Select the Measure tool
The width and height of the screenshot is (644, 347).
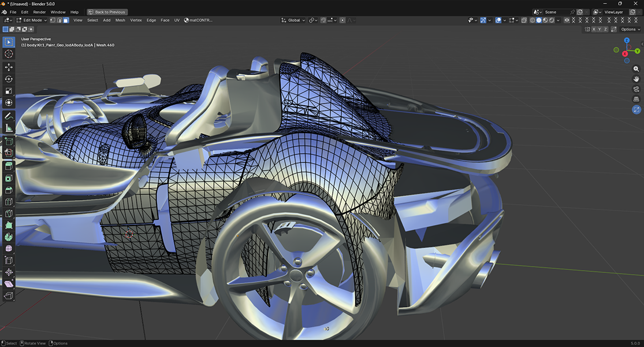(9, 128)
